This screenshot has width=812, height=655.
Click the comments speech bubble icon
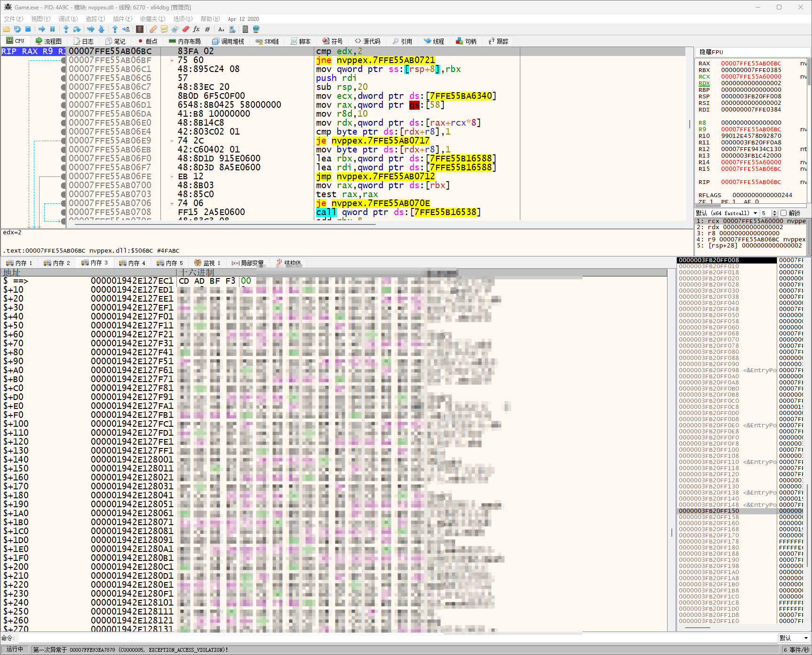click(164, 29)
